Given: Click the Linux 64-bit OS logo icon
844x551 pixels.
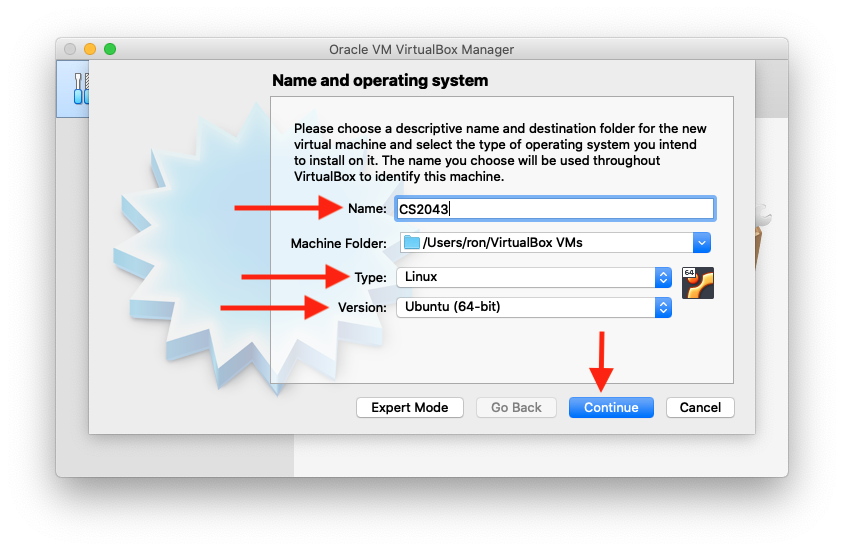Looking at the screenshot, I should pos(697,283).
